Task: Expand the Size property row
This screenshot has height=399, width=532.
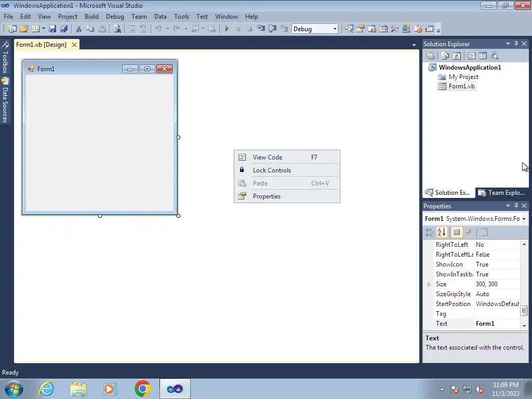Action: click(429, 284)
